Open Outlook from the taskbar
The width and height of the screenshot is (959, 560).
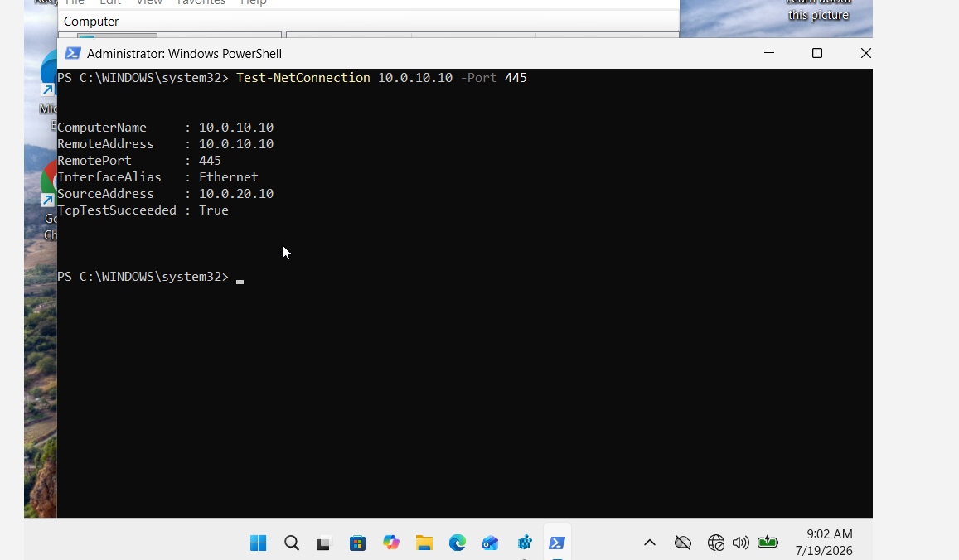[490, 543]
